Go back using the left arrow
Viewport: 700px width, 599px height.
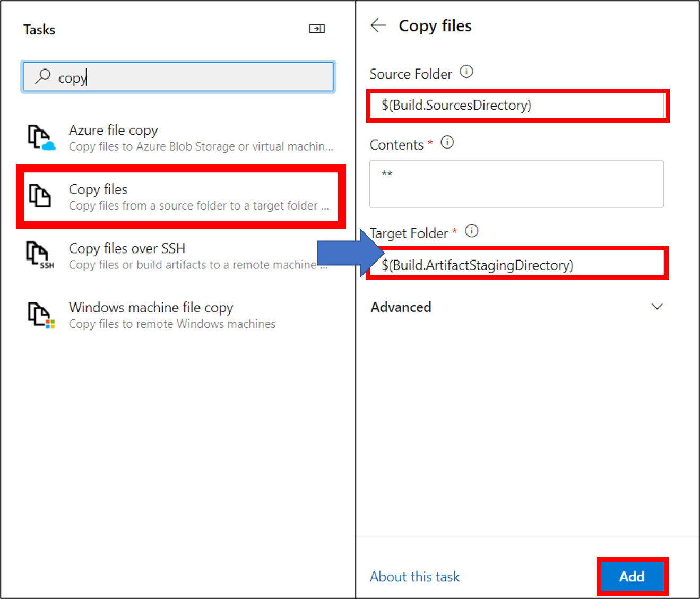click(378, 25)
